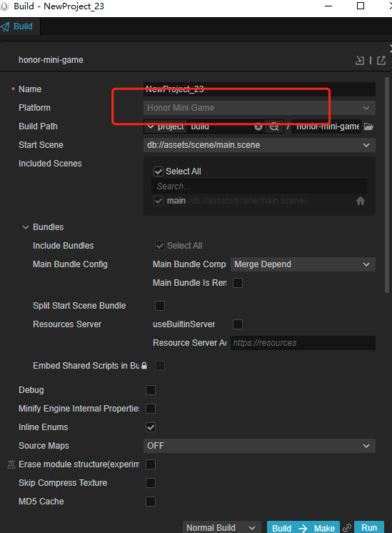Click the Build paper plane tab icon

[5, 26]
